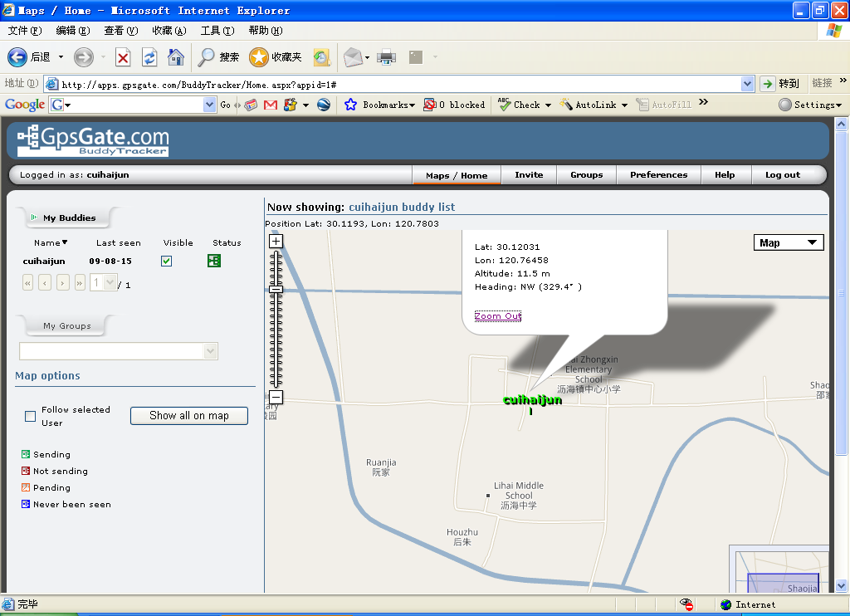Select cuihaijun in the buddy list
The height and width of the screenshot is (616, 850).
click(44, 261)
